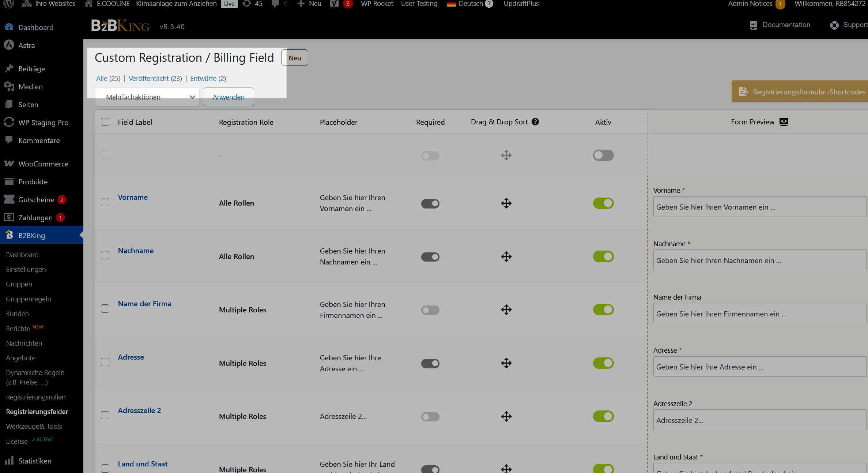Open Dynamische Regeln in the B2BKing submenu
The image size is (868, 473).
pyautogui.click(x=35, y=377)
